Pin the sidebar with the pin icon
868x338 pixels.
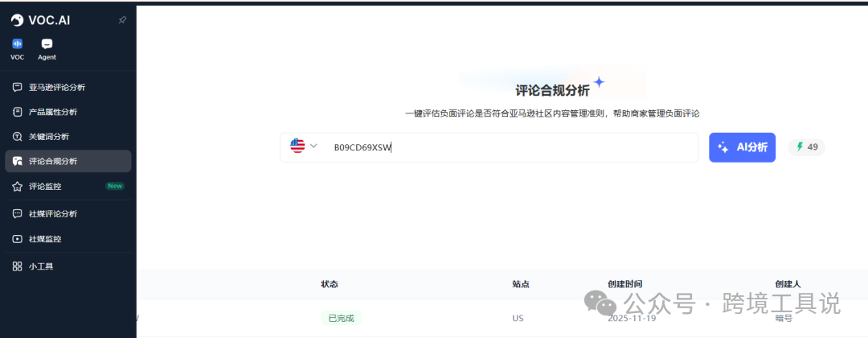tap(122, 20)
